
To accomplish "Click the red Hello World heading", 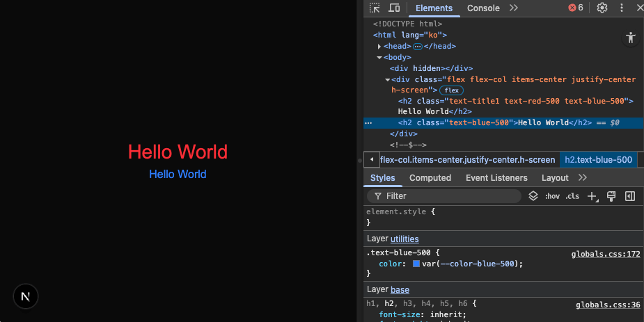I will [x=178, y=152].
